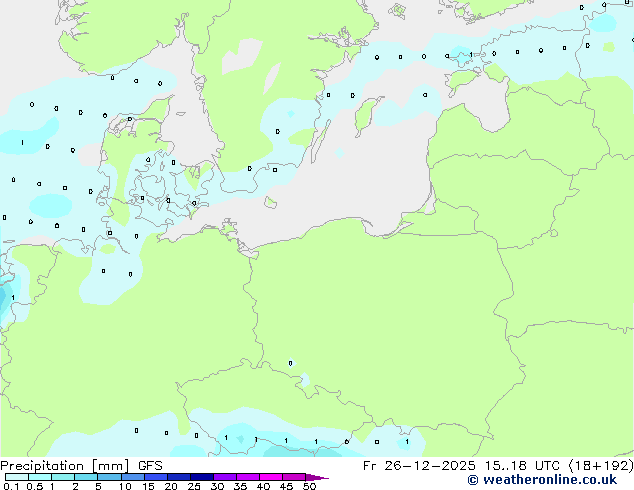The height and width of the screenshot is (490, 634).
Task: Select the 40–45 mm bright magenta swatch
Action: click(x=271, y=477)
